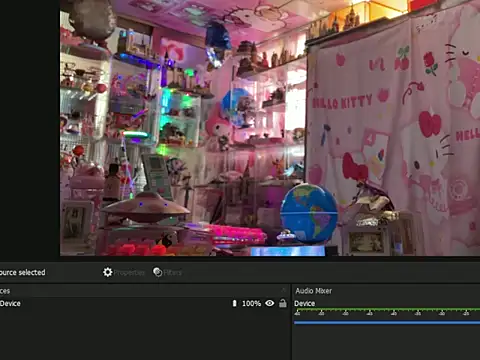Screen dimensions: 480x360
Task: Select the Device row in Sources list
Action: 144,303
